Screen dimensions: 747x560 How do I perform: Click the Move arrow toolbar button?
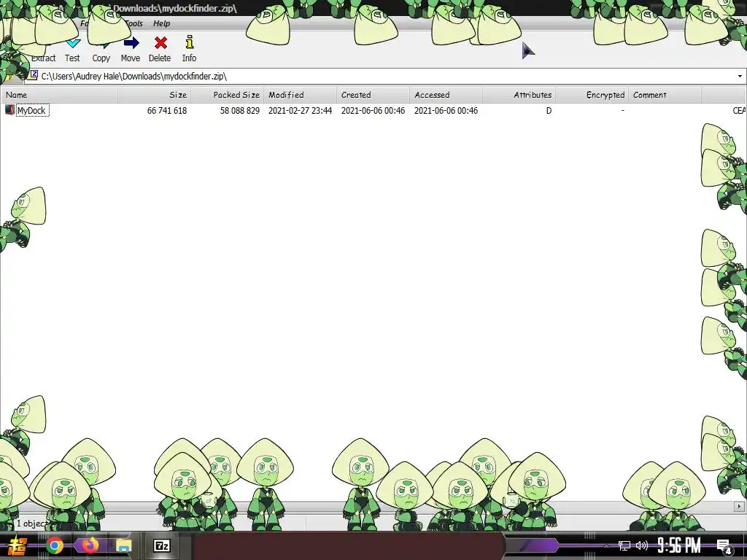pyautogui.click(x=131, y=50)
